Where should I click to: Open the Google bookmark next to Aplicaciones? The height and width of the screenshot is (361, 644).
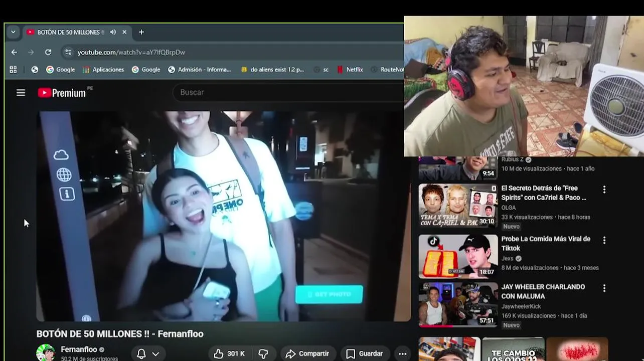pos(146,70)
